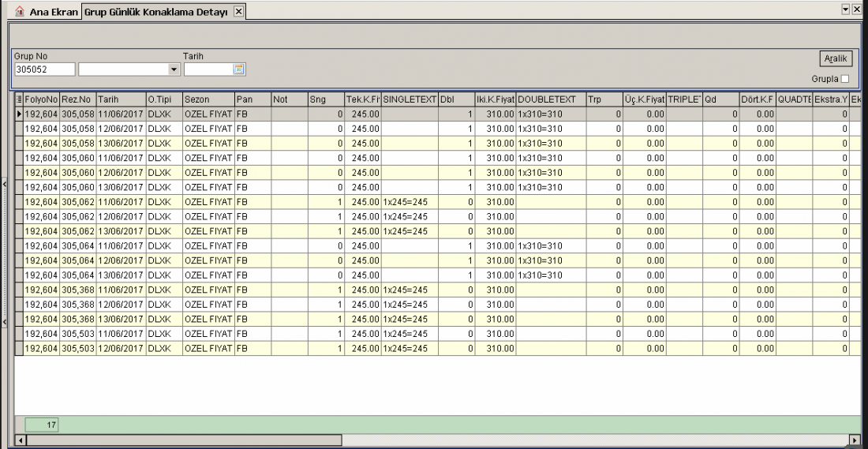Image resolution: width=868 pixels, height=449 pixels.
Task: Close the Grup Günlük Konaklama Detayı tab
Action: pyautogui.click(x=238, y=12)
